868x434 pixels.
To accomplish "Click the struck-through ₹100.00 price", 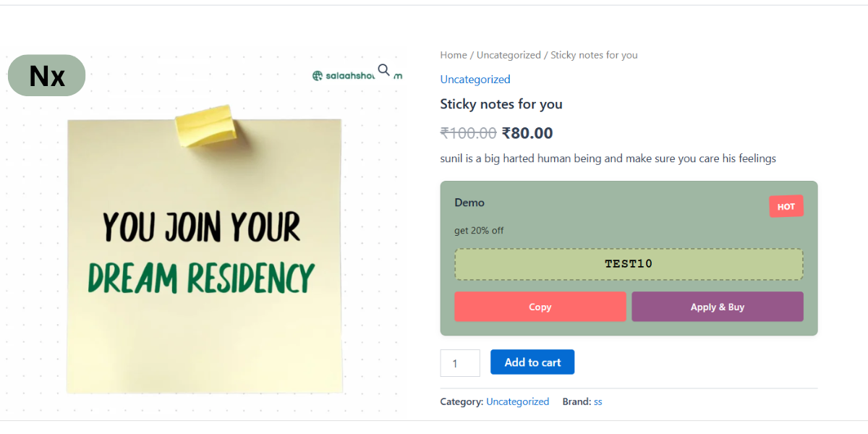I will point(468,133).
